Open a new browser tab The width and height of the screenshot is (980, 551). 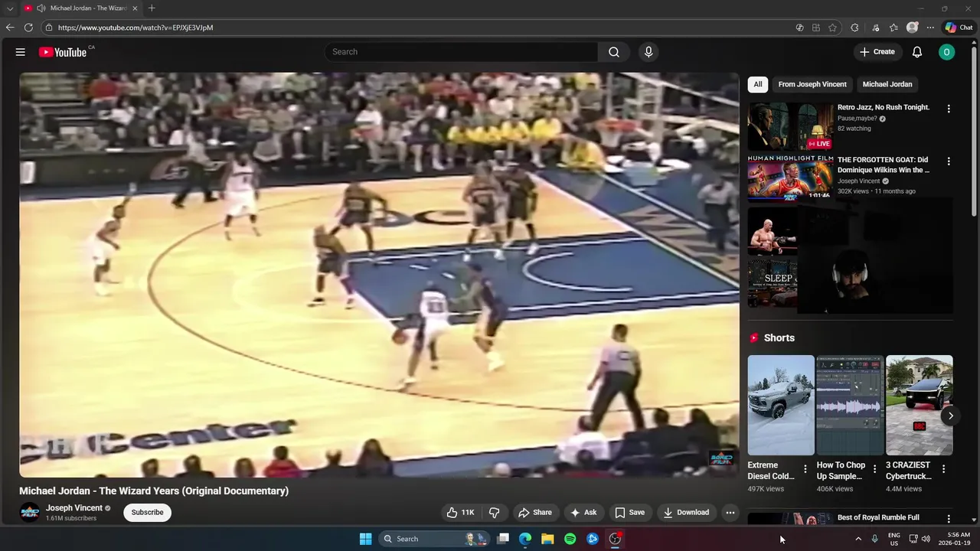(152, 8)
